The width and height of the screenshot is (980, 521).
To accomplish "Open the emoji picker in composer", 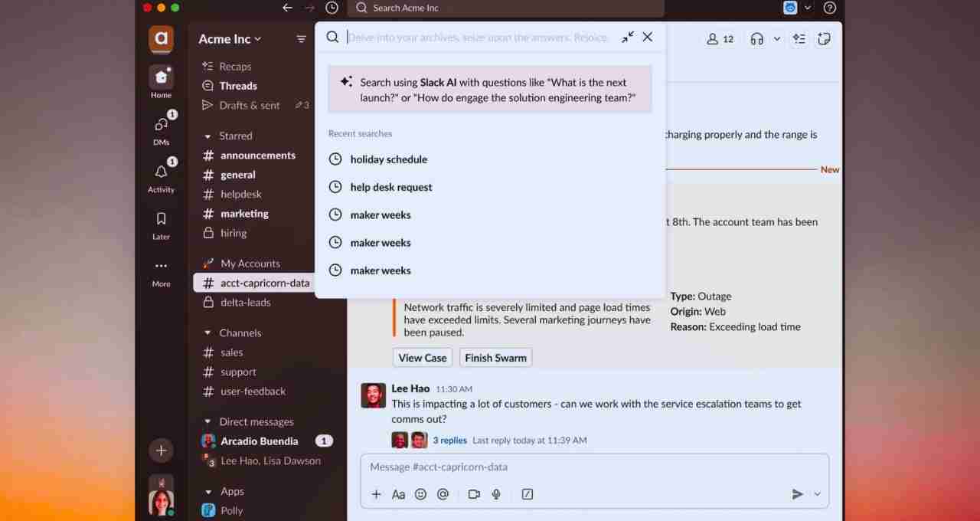I will pos(420,494).
